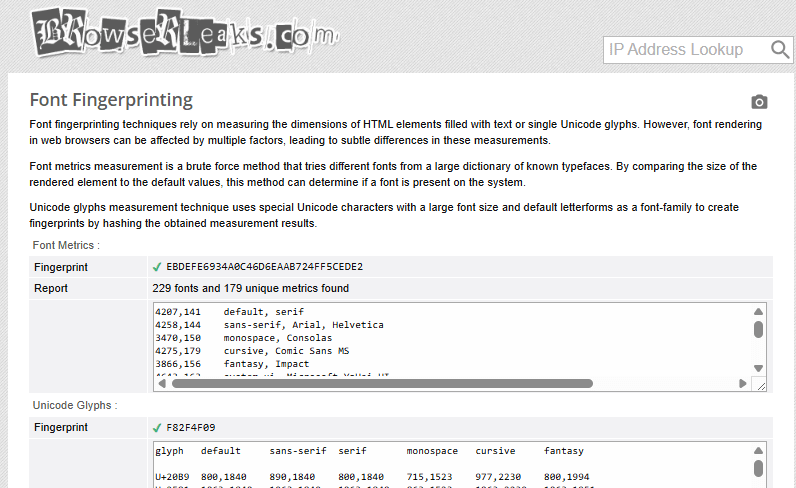796x488 pixels.
Task: Click the font report's corner resize handle
Action: point(760,384)
